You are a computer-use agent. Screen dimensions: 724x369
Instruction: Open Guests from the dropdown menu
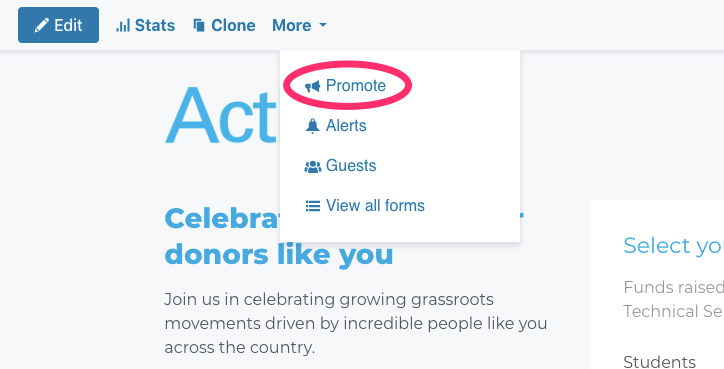click(x=351, y=165)
